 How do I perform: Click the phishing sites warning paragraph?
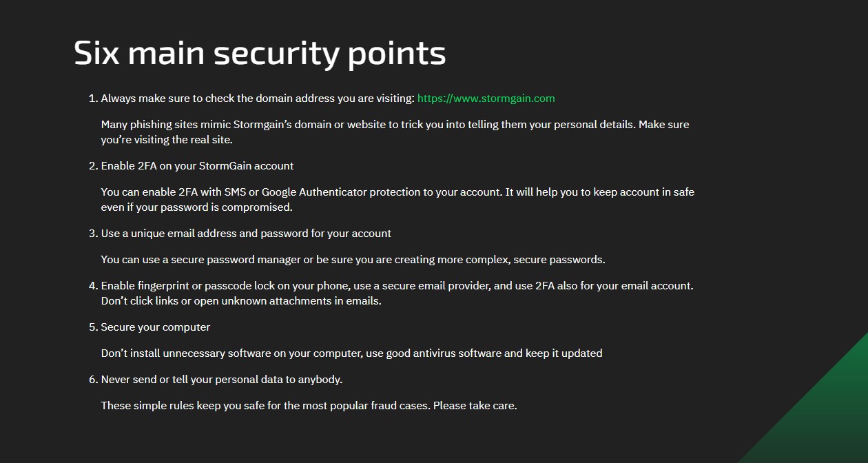click(x=395, y=132)
